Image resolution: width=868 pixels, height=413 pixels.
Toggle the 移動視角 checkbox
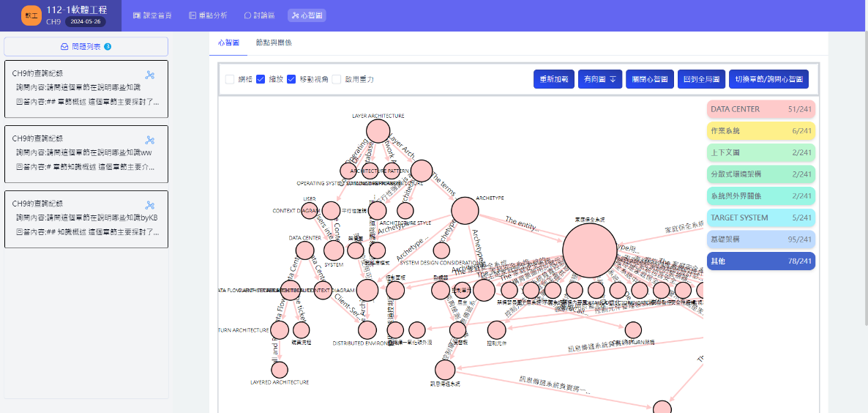click(291, 79)
